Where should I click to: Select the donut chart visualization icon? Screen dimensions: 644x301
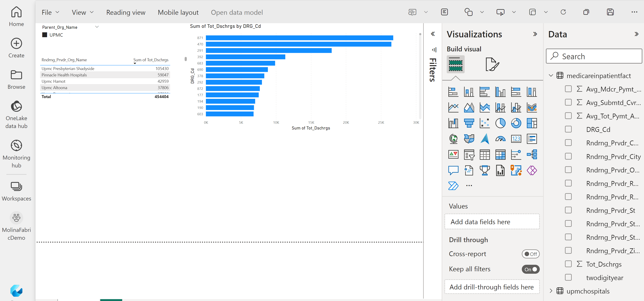(516, 123)
